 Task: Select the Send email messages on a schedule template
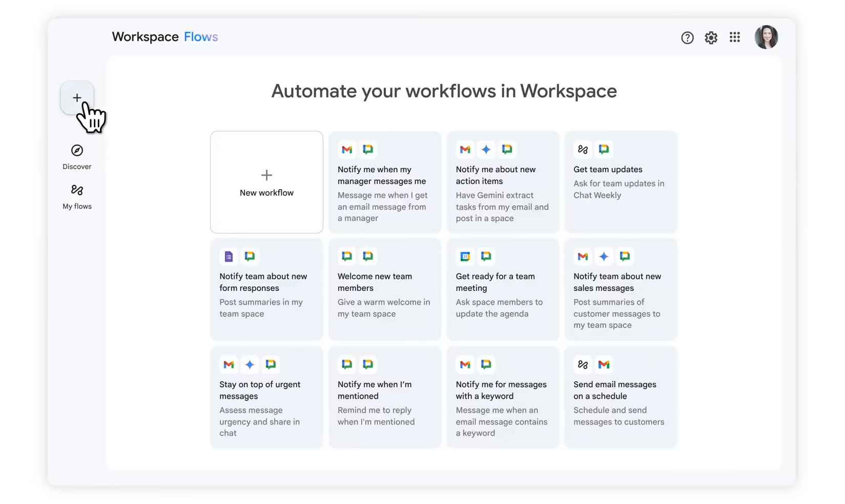click(x=621, y=397)
